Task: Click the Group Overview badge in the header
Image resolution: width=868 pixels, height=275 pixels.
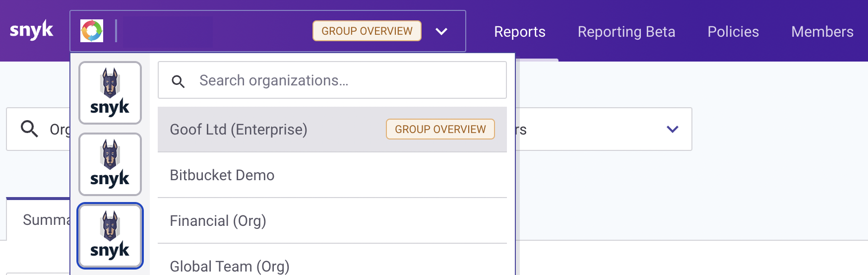Action: click(x=367, y=31)
